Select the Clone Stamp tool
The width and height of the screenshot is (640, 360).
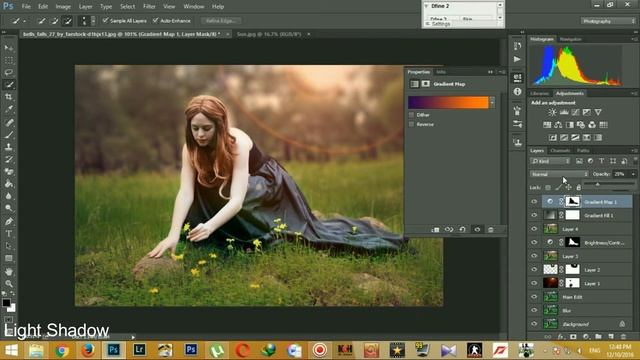(9, 147)
